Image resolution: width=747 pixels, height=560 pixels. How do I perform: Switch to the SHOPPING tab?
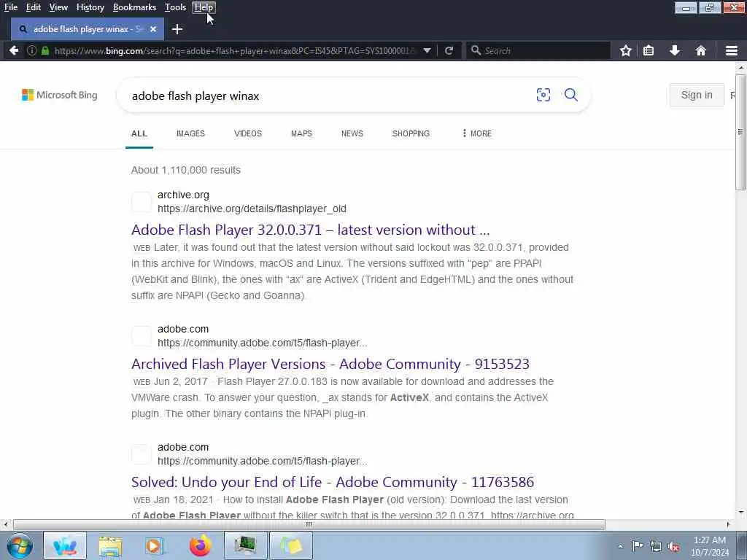pos(411,133)
